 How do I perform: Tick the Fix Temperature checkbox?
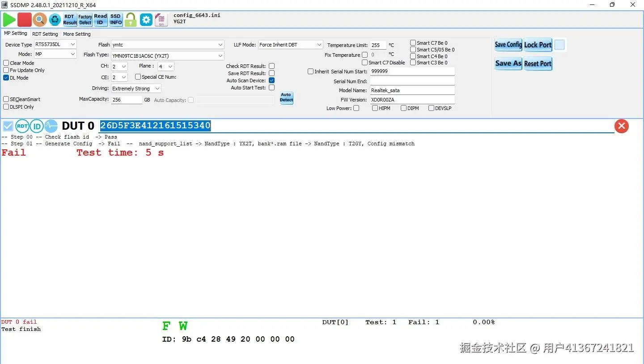coord(364,55)
